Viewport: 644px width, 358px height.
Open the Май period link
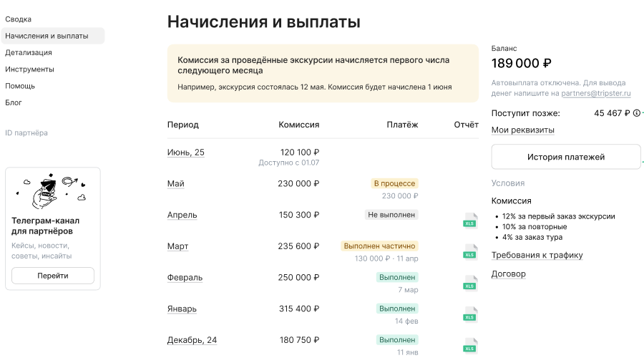[175, 184]
